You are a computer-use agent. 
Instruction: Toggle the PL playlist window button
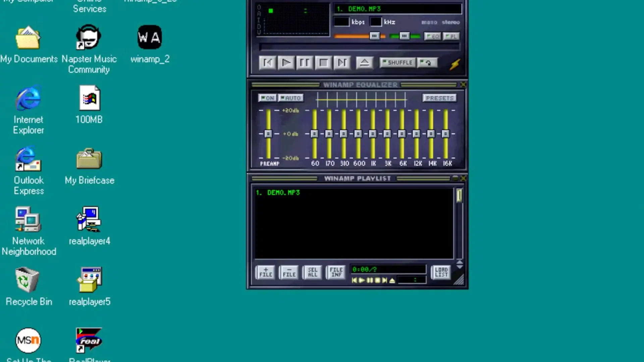point(451,36)
